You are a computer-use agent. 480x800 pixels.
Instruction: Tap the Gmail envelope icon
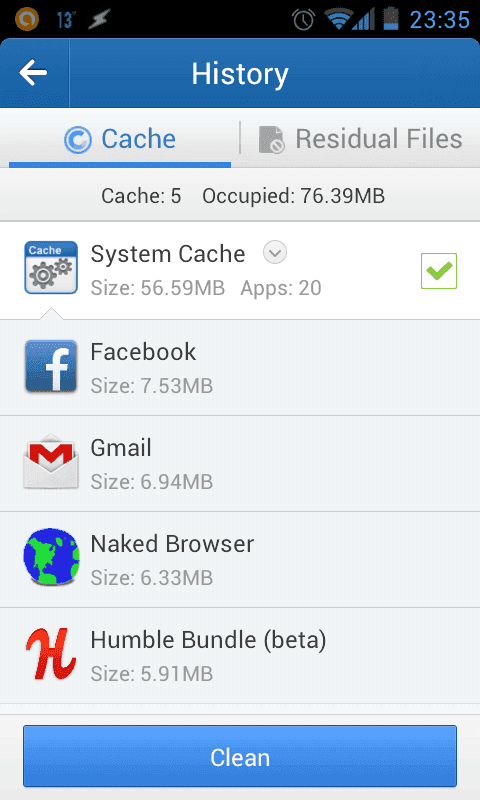click(51, 462)
